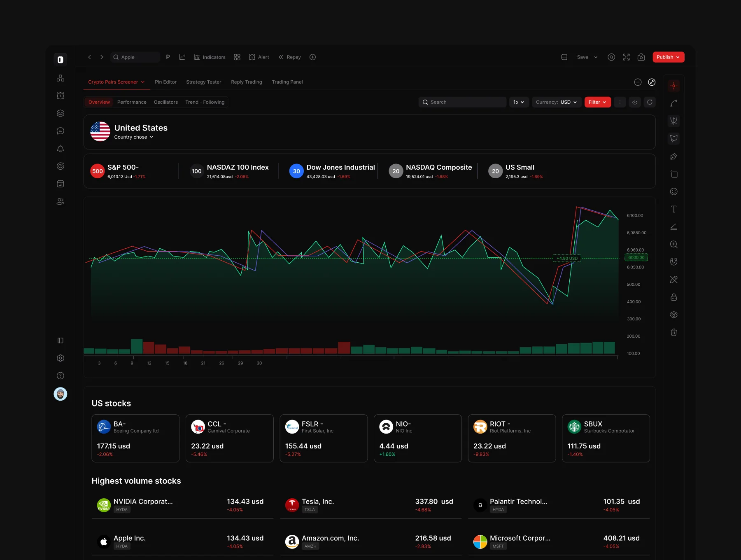Screen dimensions: 741x560
Task: Open the help question mark icon
Action: (x=61, y=376)
